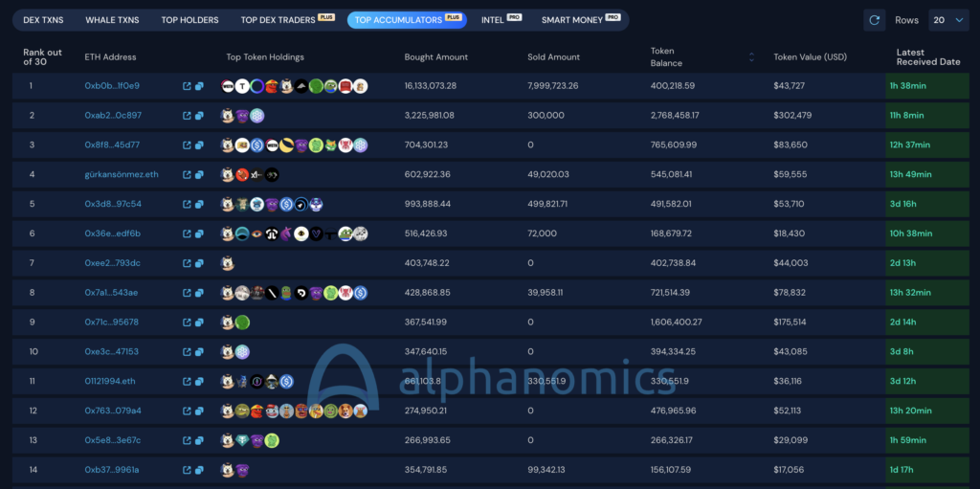Image resolution: width=980 pixels, height=489 pixels.
Task: Switch to the Whale Txns tab
Action: pyautogui.click(x=112, y=20)
